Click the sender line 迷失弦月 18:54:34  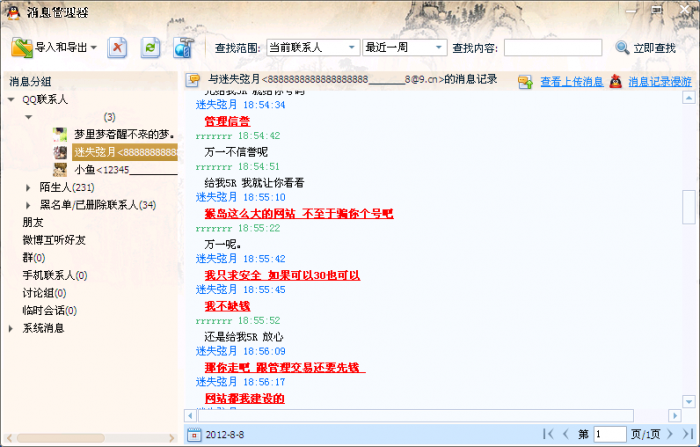tap(240, 104)
